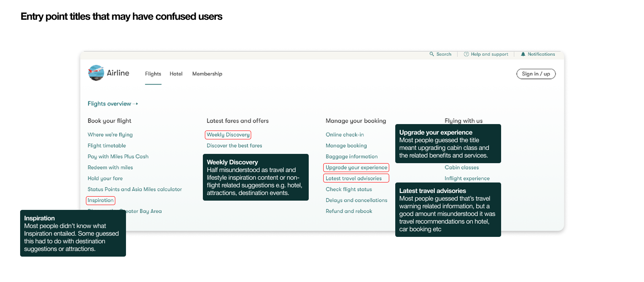Image resolution: width=644 pixels, height=282 pixels.
Task: Open Redeem with miles link
Action: (110, 167)
